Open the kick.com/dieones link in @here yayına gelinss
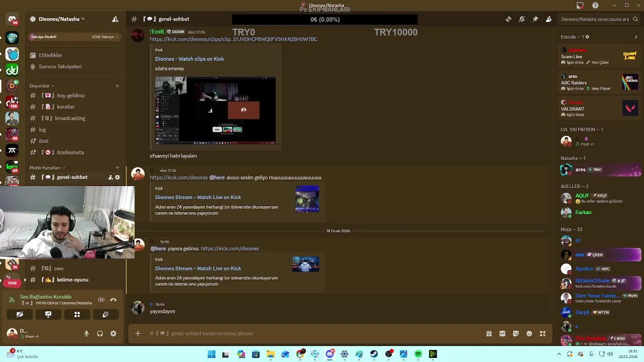The image size is (644, 362). click(x=230, y=248)
